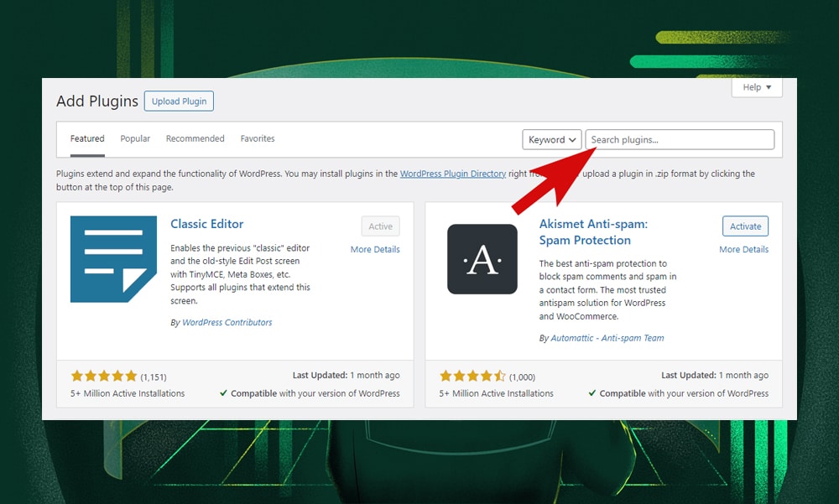Switch to the Popular tab
839x504 pixels.
coord(135,138)
